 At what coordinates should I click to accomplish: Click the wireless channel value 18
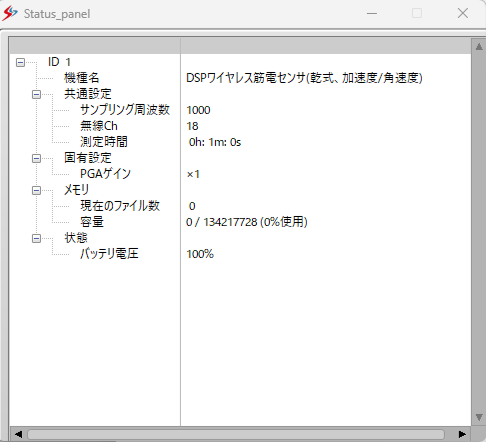pos(192,126)
